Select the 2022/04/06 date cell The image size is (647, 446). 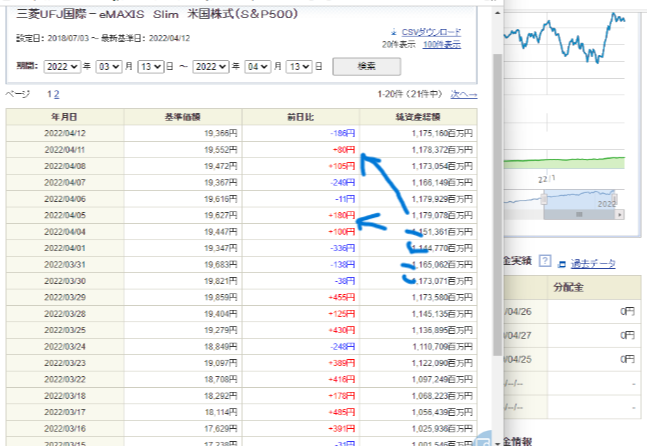(x=65, y=199)
